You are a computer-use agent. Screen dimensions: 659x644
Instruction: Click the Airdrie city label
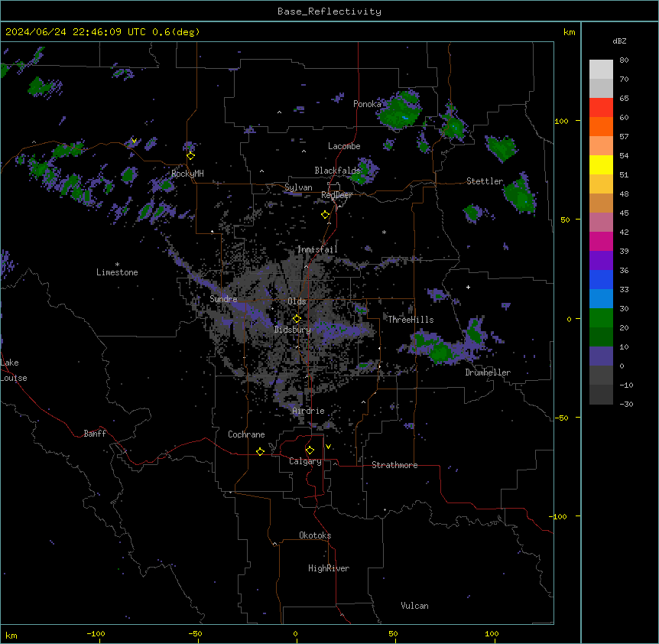[308, 411]
